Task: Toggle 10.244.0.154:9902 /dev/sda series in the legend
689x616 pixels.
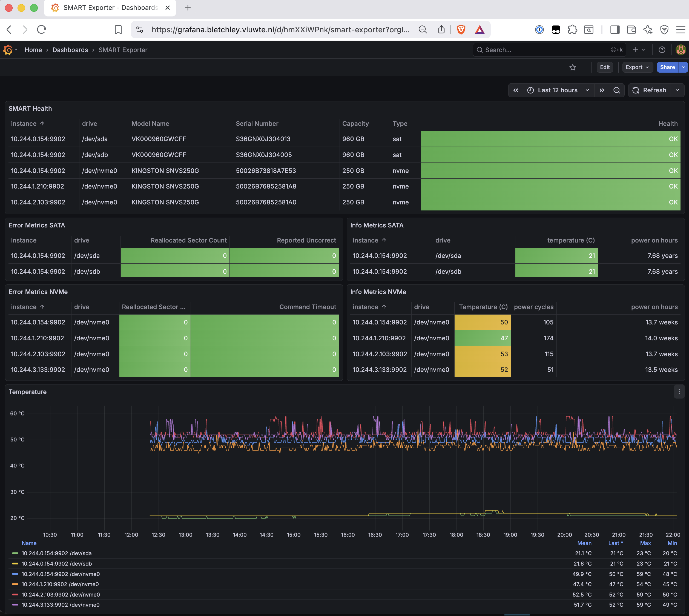Action: click(56, 553)
